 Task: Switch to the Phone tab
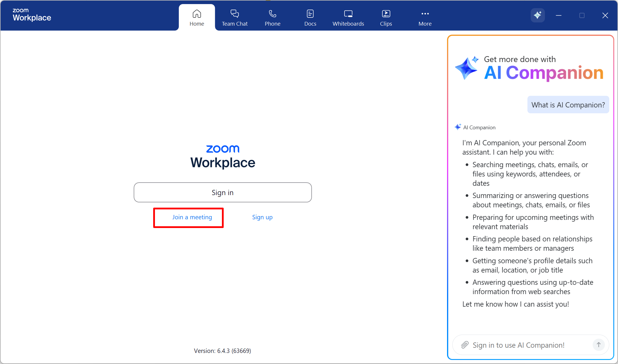pyautogui.click(x=272, y=17)
